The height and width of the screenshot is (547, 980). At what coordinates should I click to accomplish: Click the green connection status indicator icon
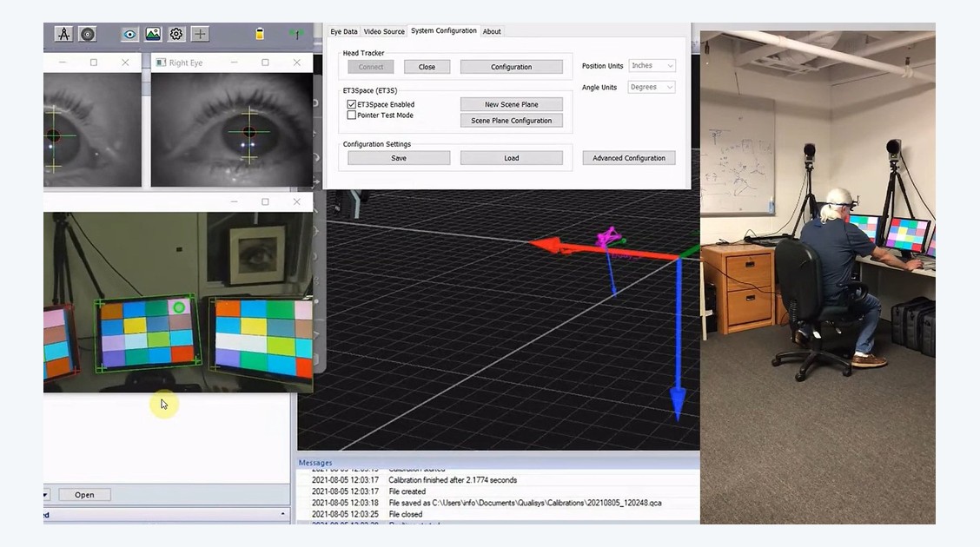[x=297, y=34]
